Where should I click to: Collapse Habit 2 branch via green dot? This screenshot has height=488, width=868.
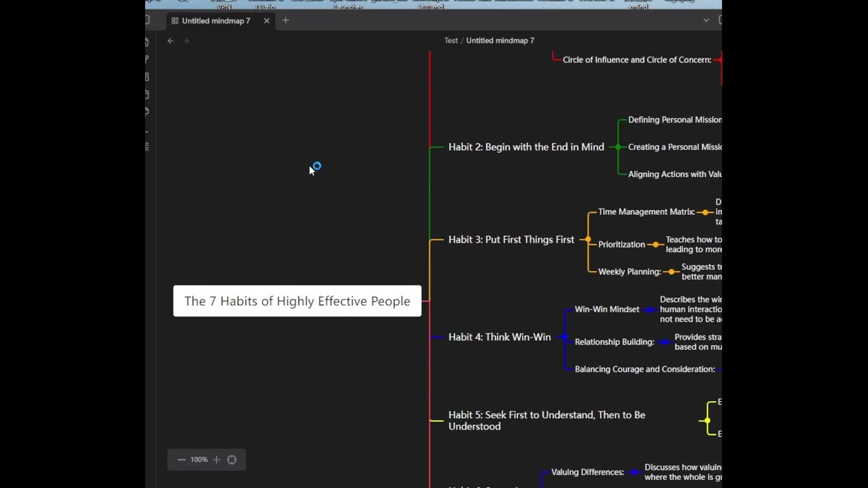point(617,147)
